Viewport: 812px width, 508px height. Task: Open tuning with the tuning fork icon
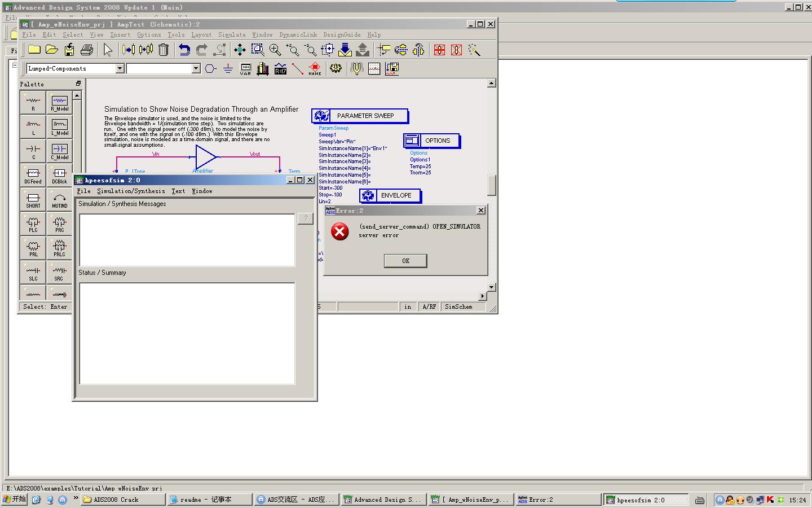pos(356,68)
